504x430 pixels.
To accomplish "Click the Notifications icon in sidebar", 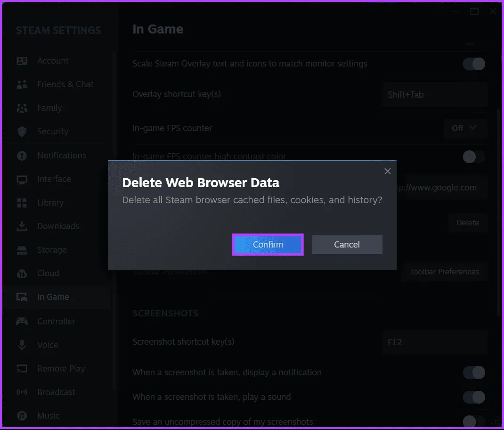I will coord(22,156).
